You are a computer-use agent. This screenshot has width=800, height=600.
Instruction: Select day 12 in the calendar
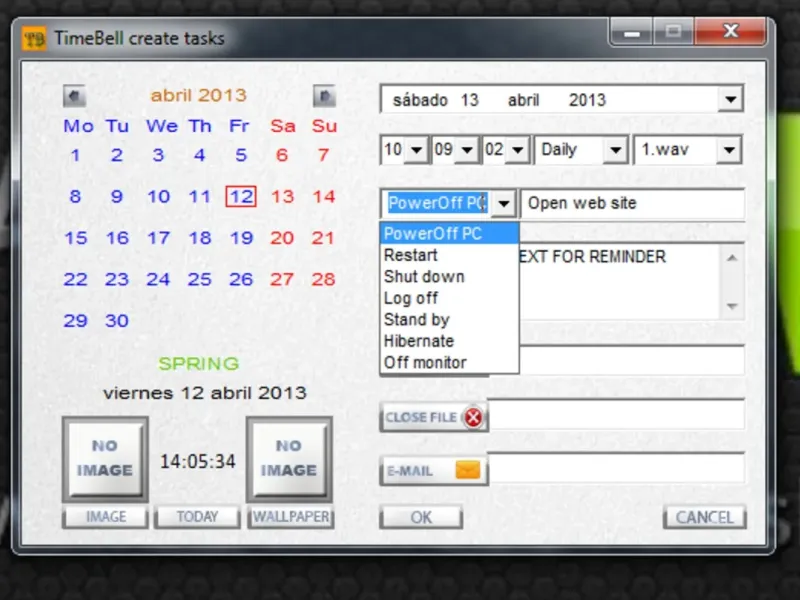coord(241,196)
